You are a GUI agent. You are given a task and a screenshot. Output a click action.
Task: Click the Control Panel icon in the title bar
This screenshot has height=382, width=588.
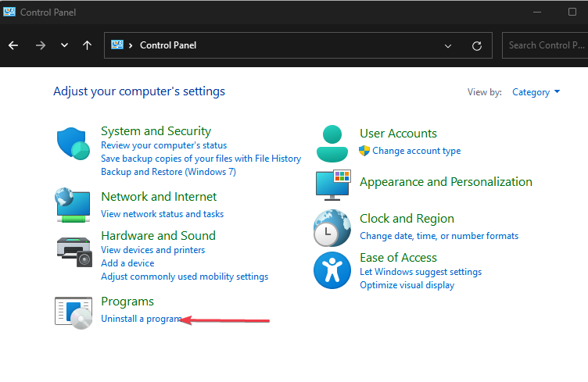tap(9, 12)
